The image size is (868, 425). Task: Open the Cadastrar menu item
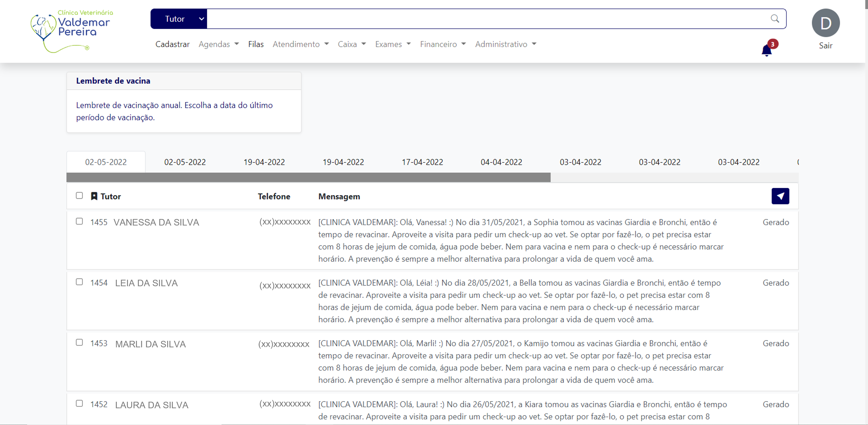pos(172,44)
